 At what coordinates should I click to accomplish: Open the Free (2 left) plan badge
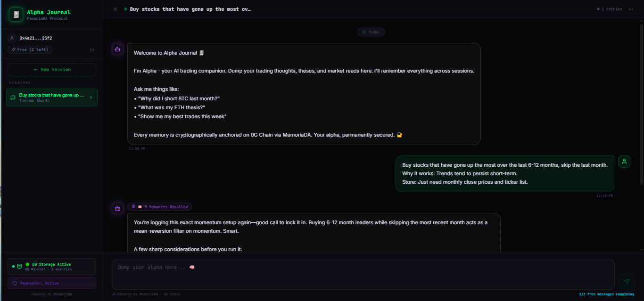coord(30,49)
